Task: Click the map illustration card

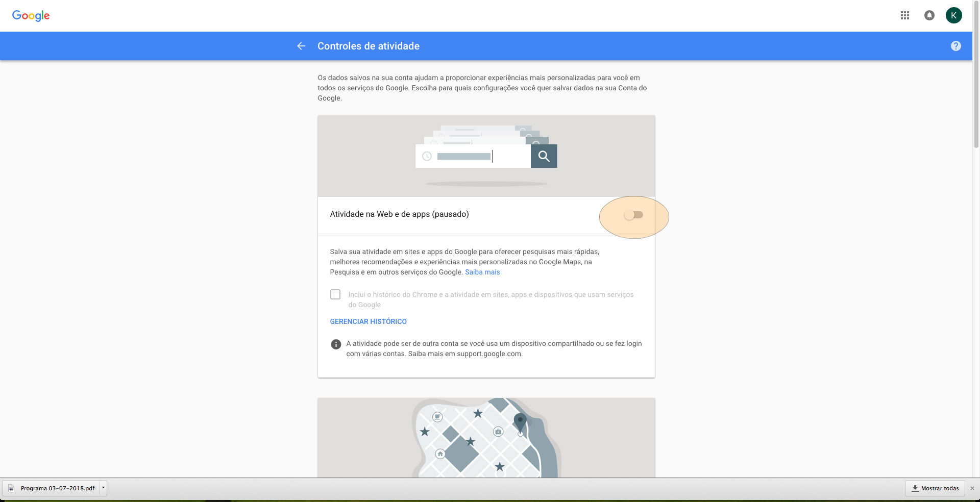Action: (486, 438)
